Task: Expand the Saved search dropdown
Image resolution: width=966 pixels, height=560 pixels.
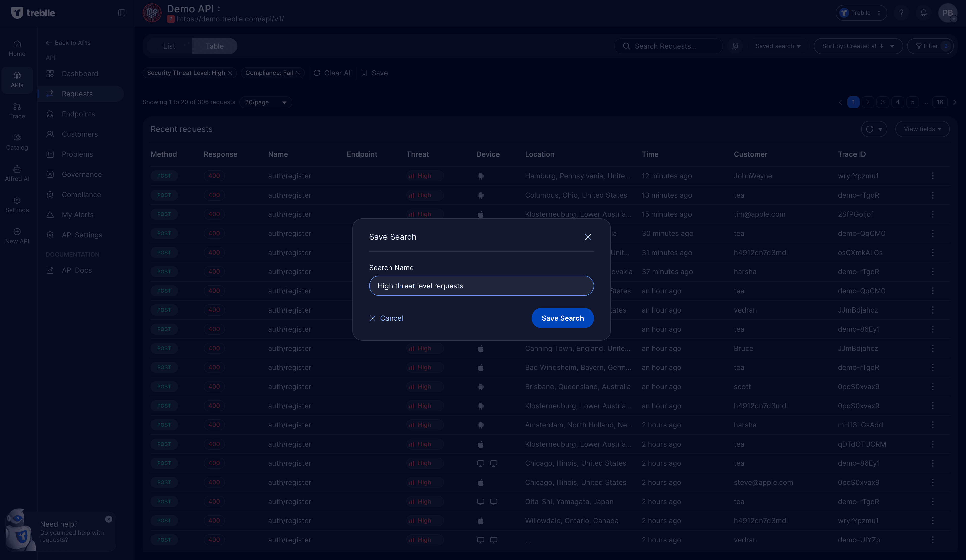Action: point(778,46)
